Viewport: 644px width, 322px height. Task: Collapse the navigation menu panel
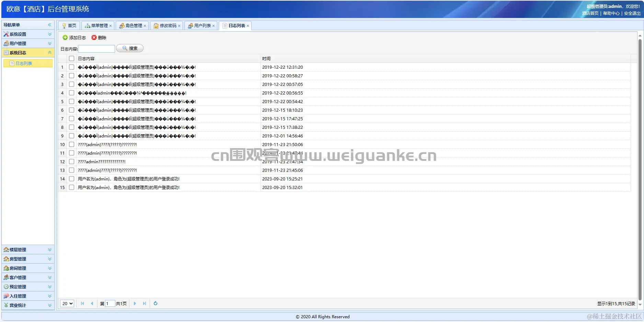[50, 25]
